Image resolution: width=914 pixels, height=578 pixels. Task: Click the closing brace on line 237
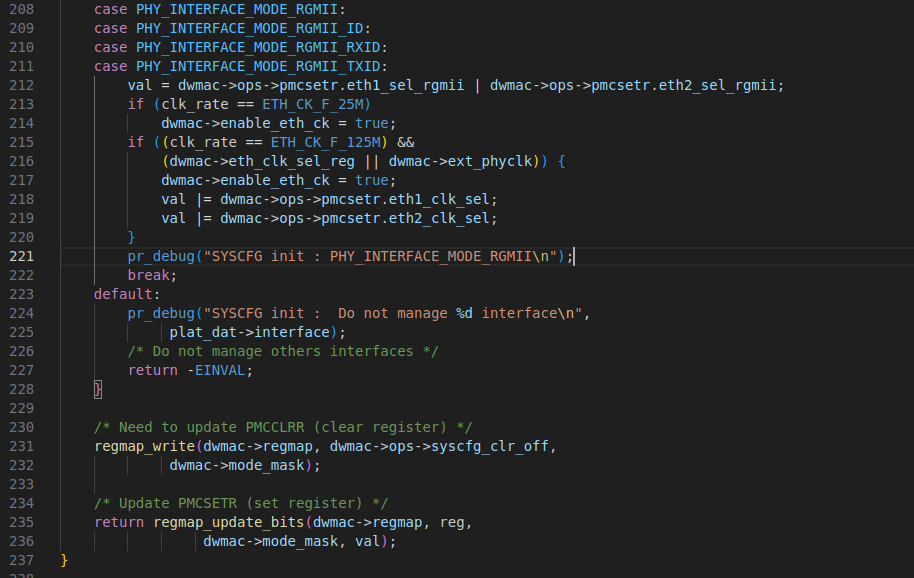pos(64,560)
